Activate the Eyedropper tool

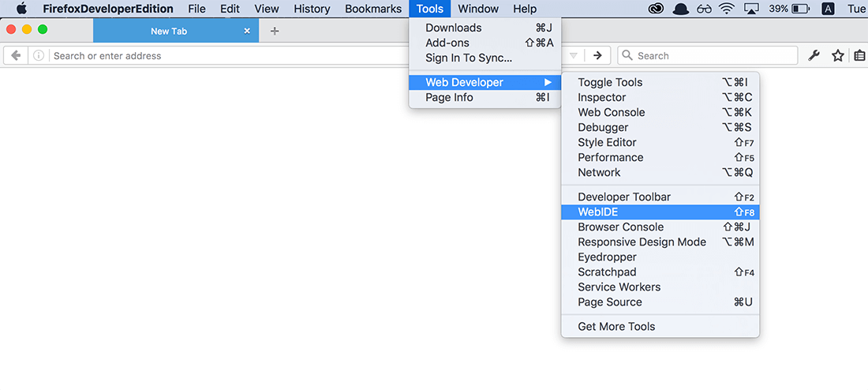pyautogui.click(x=660, y=257)
